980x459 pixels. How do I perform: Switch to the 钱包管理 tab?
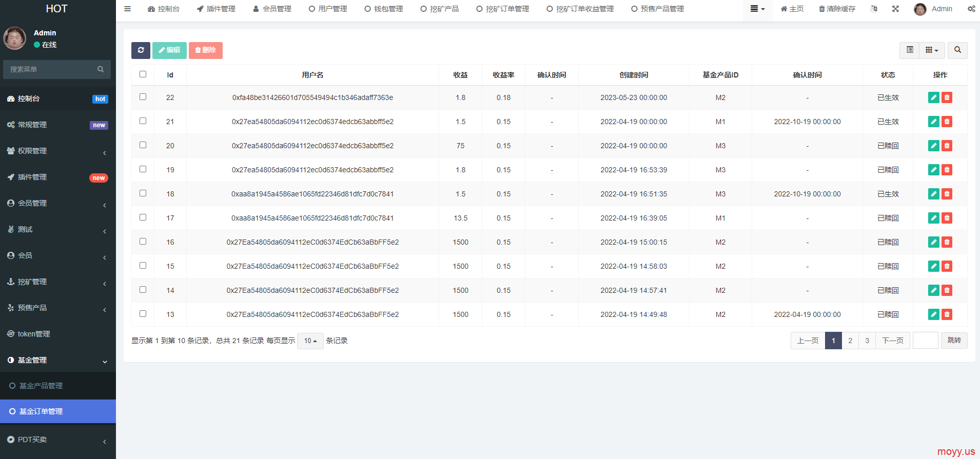tap(383, 9)
